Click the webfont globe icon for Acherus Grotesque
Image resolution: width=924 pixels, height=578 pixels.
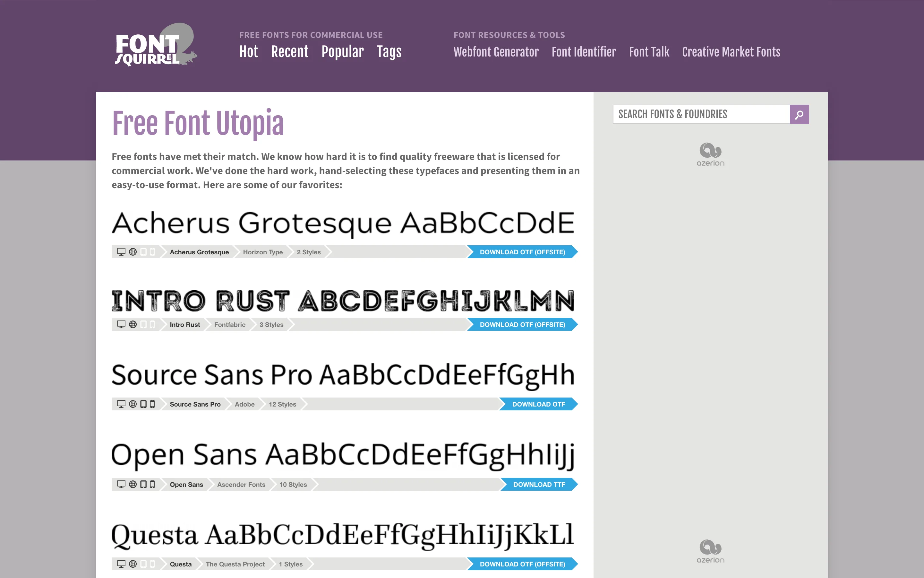133,252
